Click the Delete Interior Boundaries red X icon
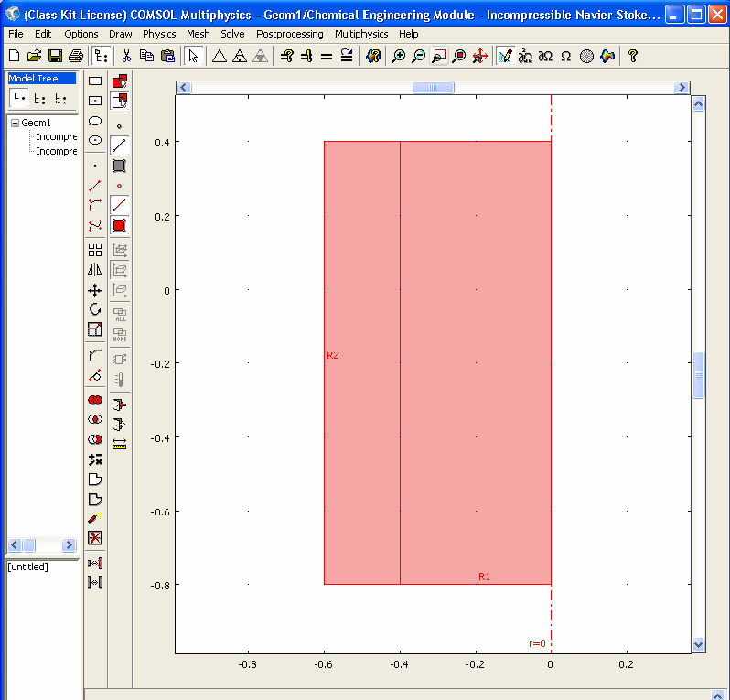The image size is (730, 700). point(95,538)
